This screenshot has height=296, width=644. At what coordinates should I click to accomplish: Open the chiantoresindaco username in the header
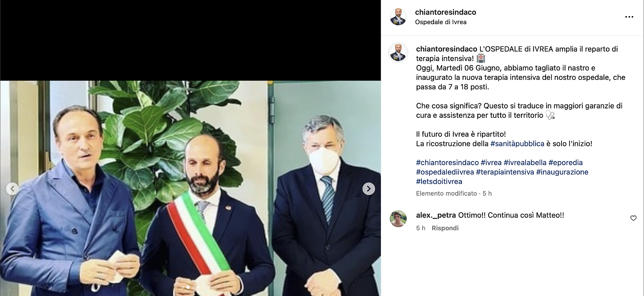click(x=445, y=12)
